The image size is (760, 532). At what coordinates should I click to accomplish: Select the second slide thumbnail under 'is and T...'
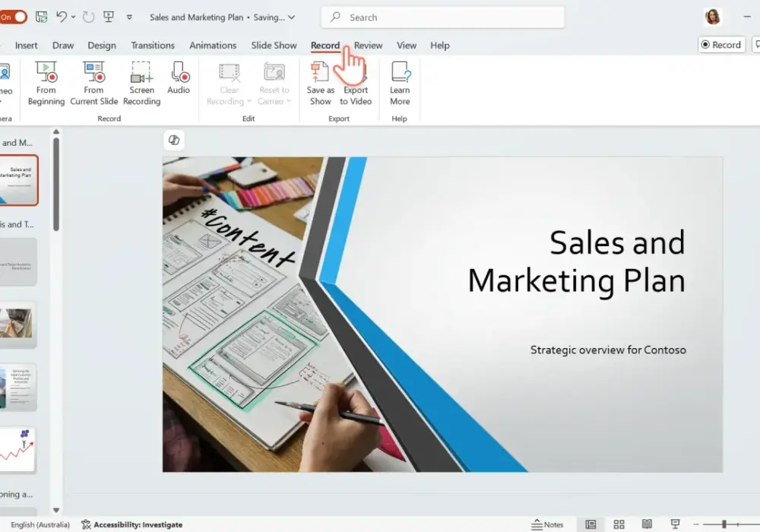[x=18, y=261]
